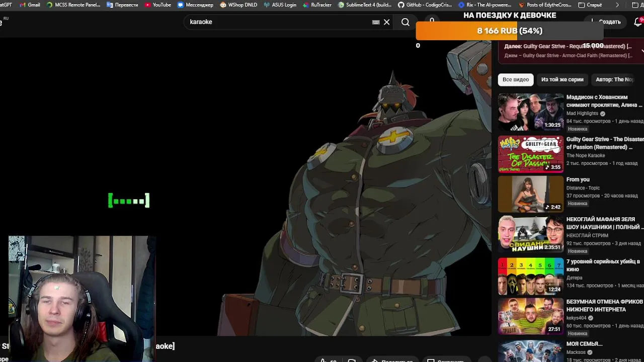Open The Nope Karaoke channel name

[586, 156]
